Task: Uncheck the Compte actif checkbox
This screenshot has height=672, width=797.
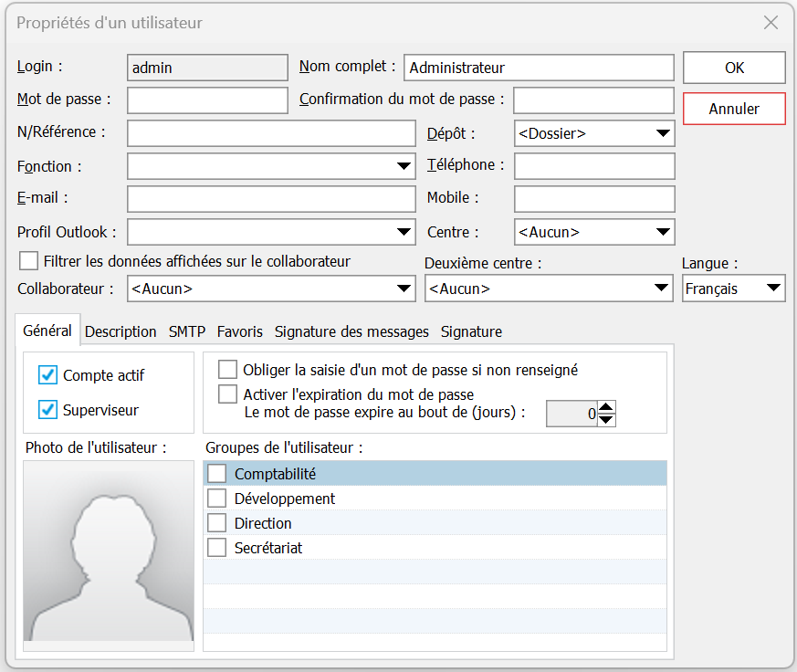Action: click(48, 375)
